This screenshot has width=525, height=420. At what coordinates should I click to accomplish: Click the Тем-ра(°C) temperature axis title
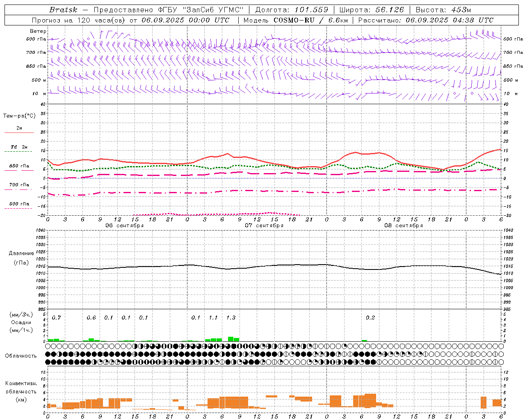[19, 116]
